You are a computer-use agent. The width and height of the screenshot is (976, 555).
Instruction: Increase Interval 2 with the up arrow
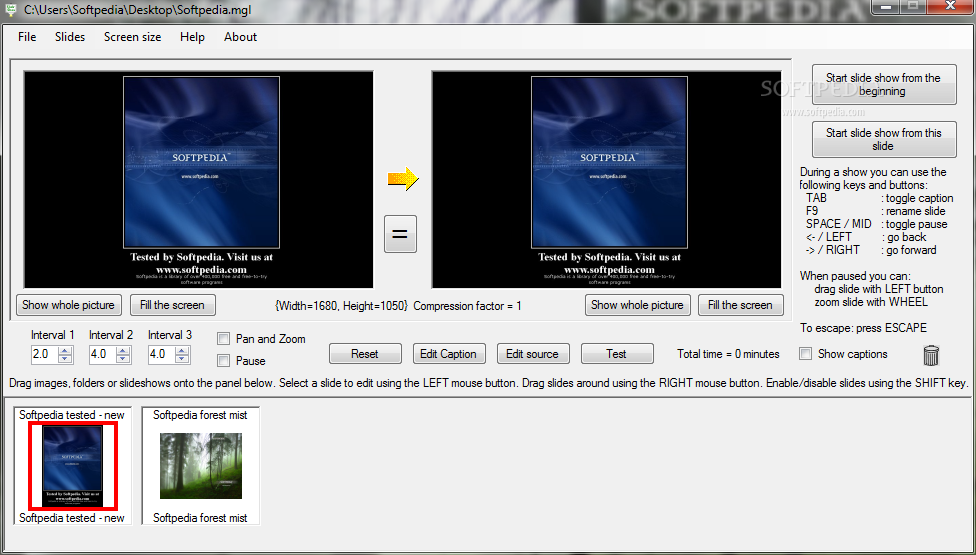pos(123,351)
